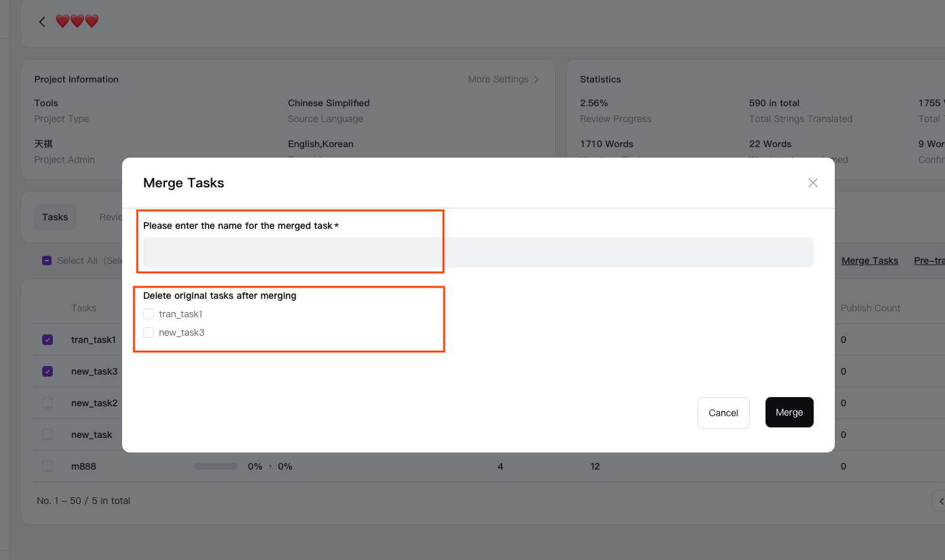Click the m888 progress bar
The height and width of the screenshot is (560, 945).
click(x=215, y=466)
